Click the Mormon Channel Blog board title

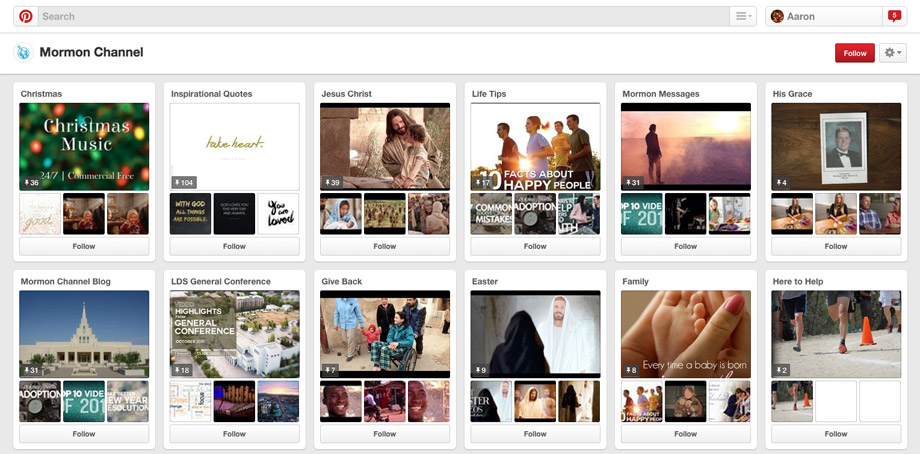(x=66, y=282)
